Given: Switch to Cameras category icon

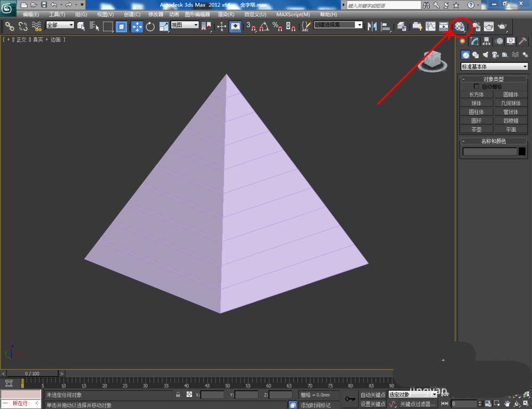Looking at the screenshot, I should (x=495, y=54).
